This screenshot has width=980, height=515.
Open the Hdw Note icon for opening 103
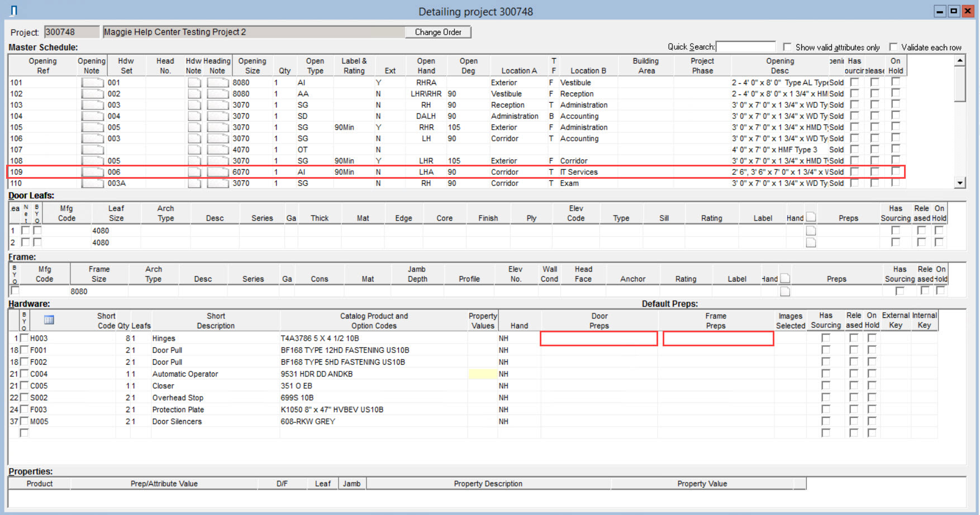(x=194, y=105)
